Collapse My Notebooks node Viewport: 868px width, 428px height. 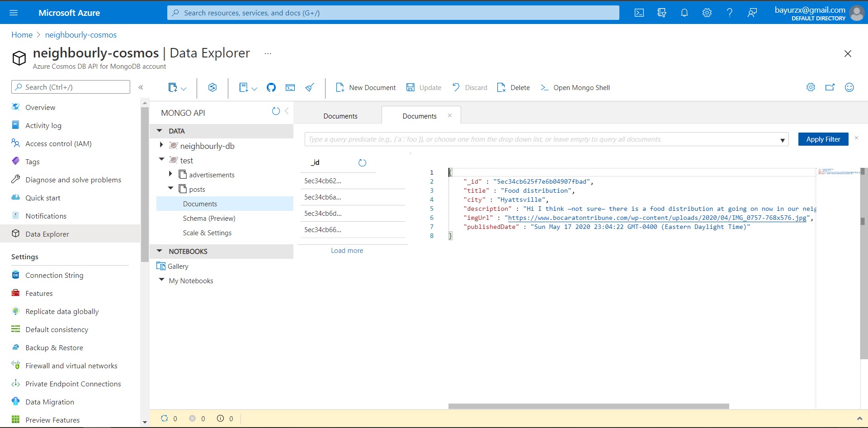[161, 280]
